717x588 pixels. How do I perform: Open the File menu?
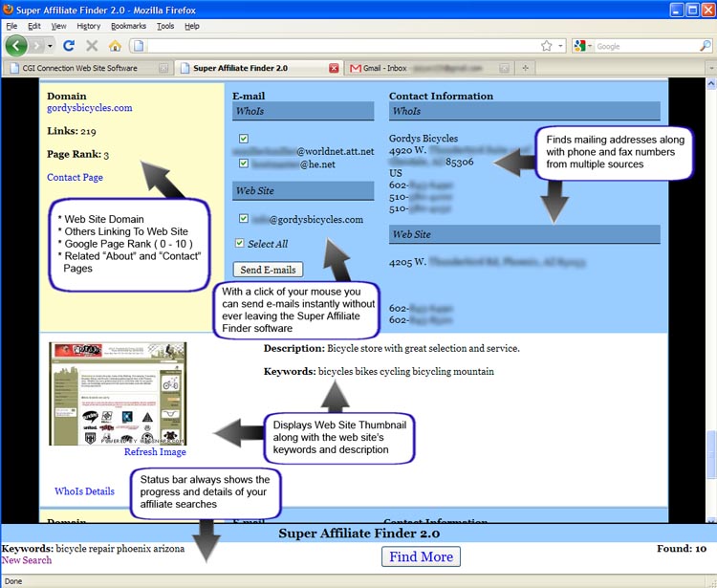coord(11,26)
